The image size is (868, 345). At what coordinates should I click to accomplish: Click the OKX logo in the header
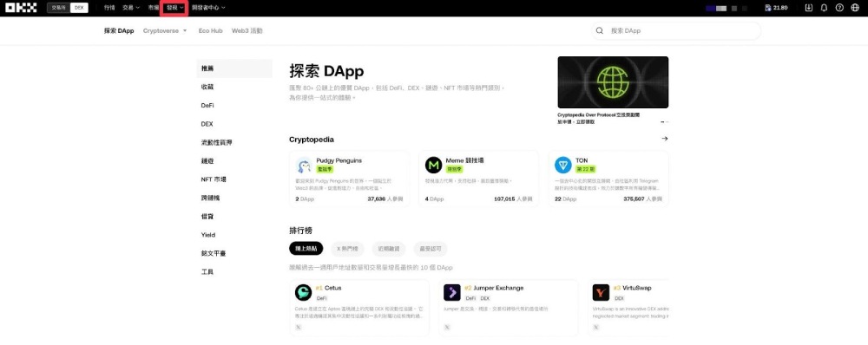21,8
